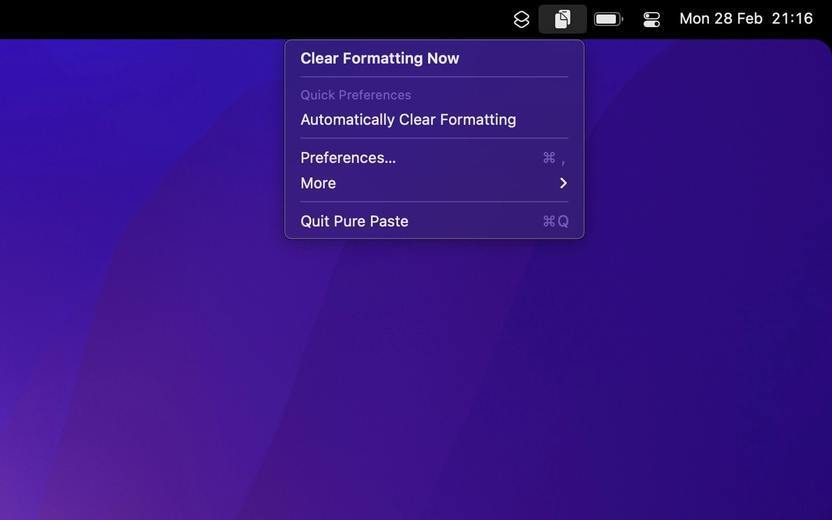
Task: Choose Clear Formatting Now
Action: 434,58
